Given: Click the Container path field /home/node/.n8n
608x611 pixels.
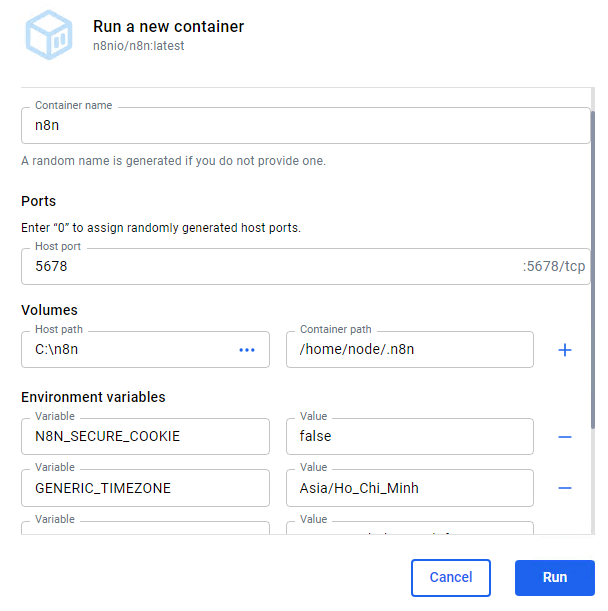Looking at the screenshot, I should pos(409,350).
